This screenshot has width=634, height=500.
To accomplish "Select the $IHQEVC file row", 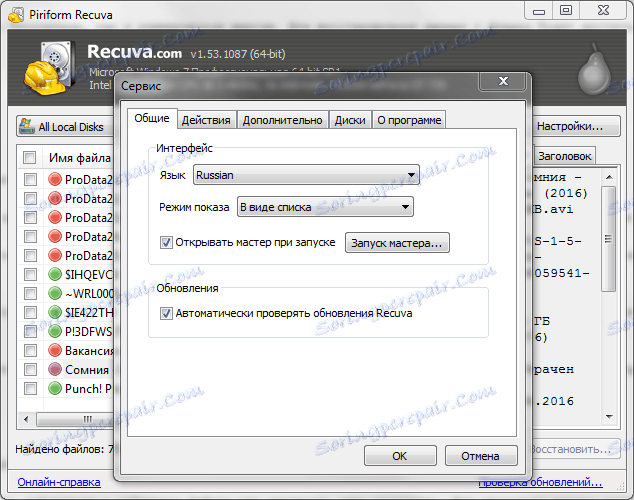I will [66, 274].
